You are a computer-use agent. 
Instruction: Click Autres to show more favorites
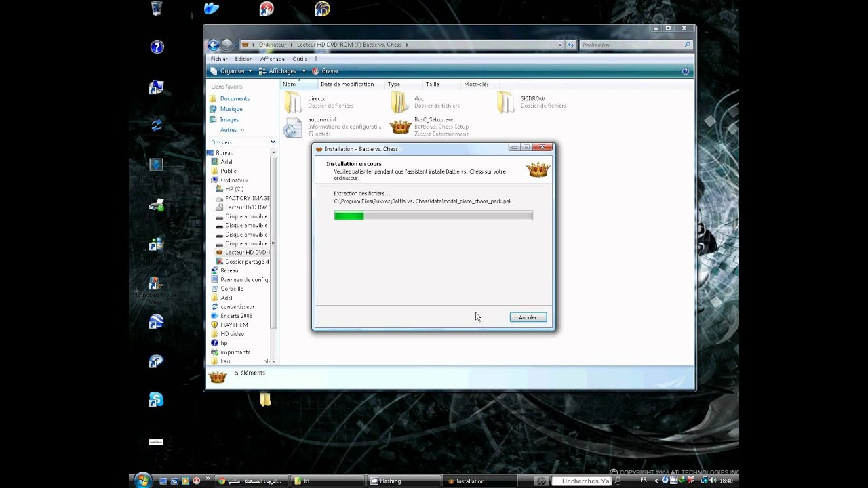[232, 130]
